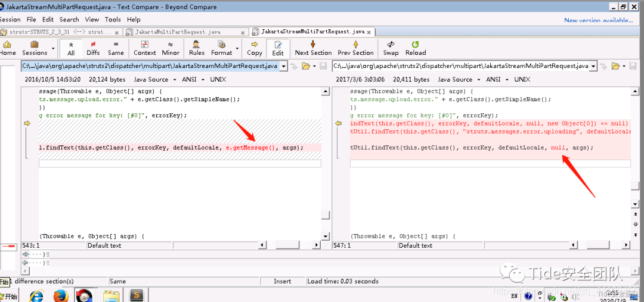Jump to Next Section

pyautogui.click(x=313, y=48)
